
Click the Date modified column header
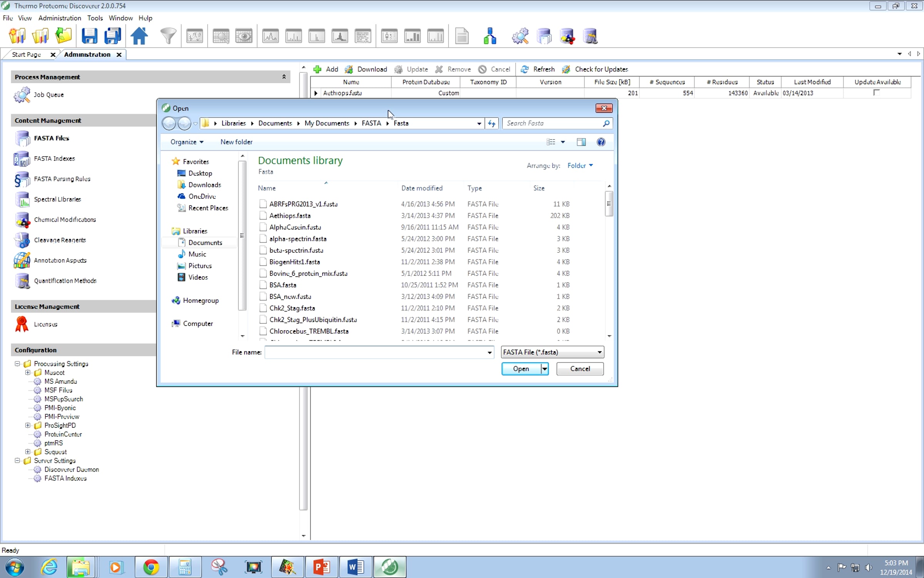(422, 188)
